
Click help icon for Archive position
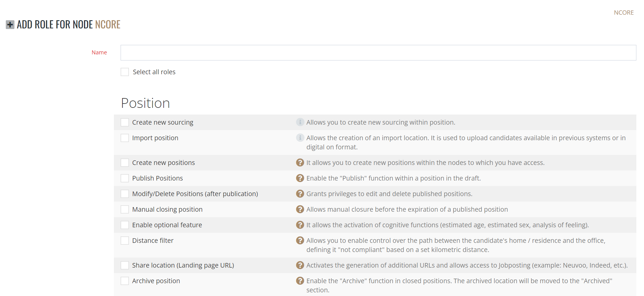(300, 281)
